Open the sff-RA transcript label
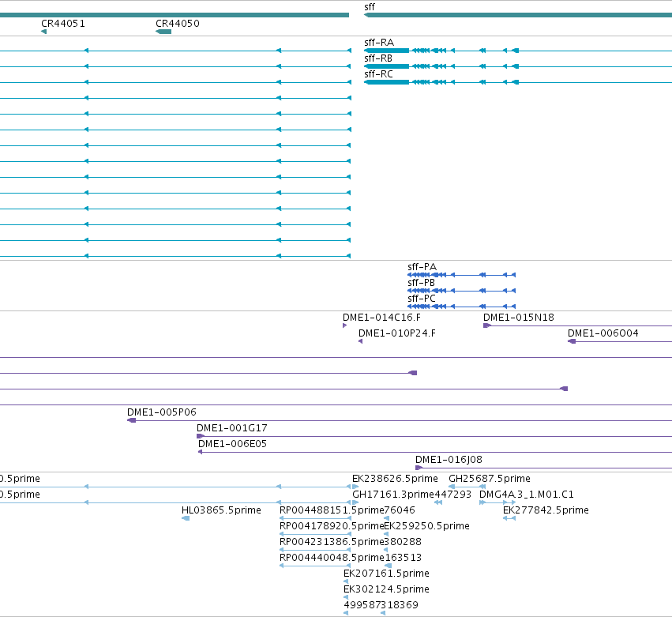This screenshot has width=672, height=617. tap(379, 43)
